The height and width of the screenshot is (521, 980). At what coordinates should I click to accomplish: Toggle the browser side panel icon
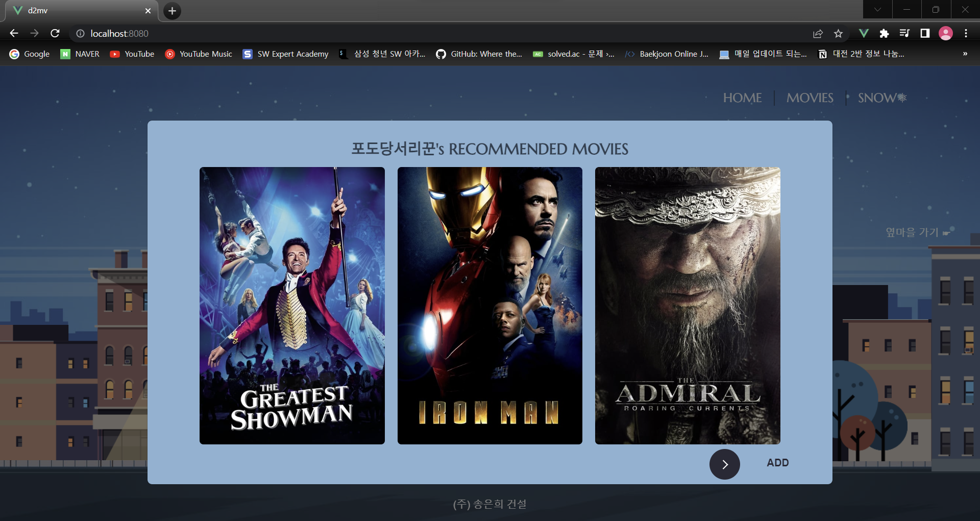[x=924, y=33]
